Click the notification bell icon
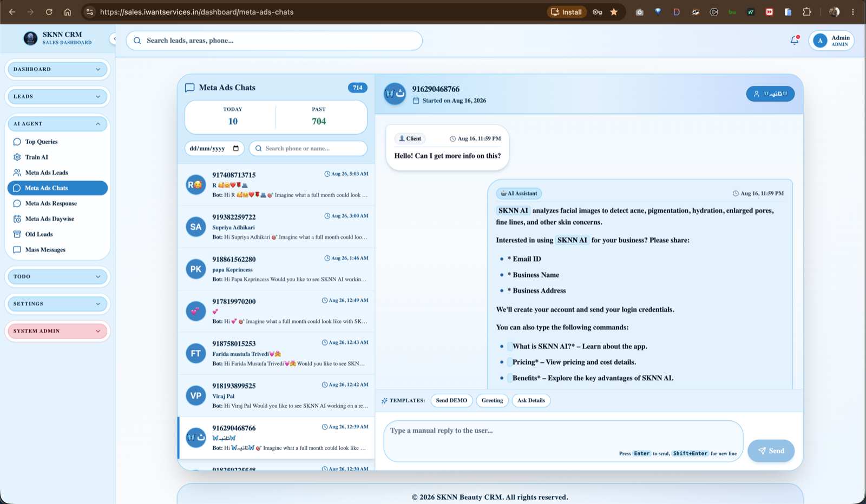The height and width of the screenshot is (504, 866). pos(795,40)
